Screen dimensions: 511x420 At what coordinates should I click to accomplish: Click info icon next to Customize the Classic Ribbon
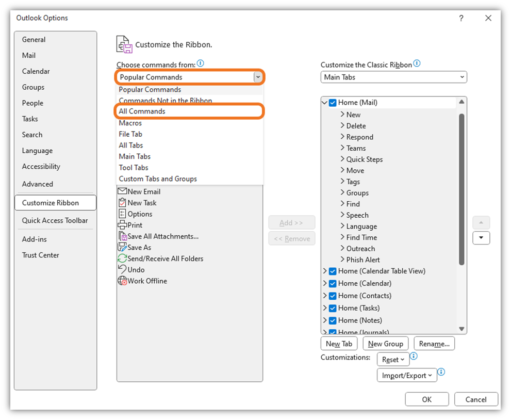(x=417, y=63)
